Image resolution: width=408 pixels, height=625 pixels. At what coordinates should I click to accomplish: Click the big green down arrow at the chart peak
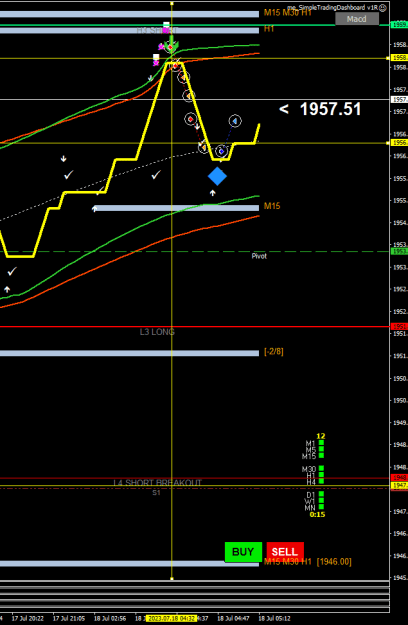172,43
